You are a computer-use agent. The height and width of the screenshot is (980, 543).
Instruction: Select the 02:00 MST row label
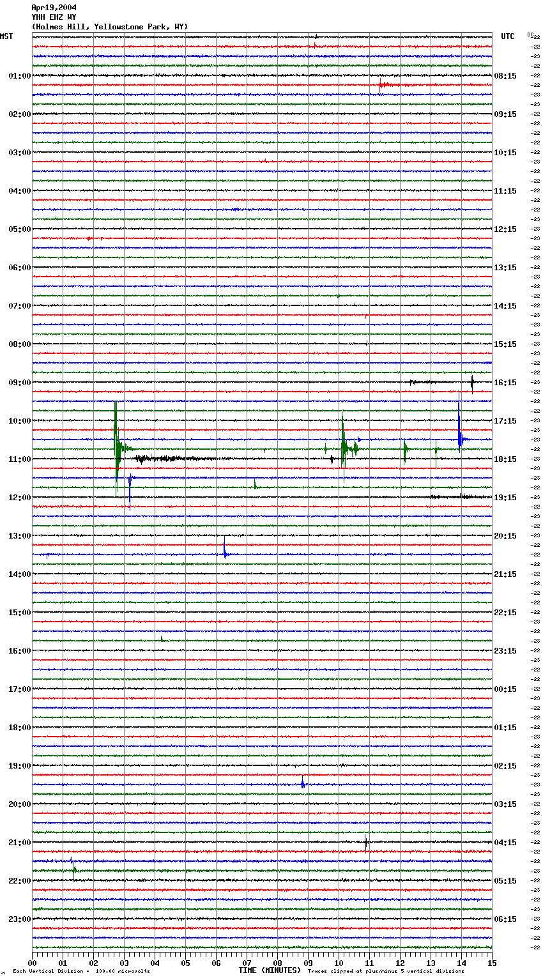pyautogui.click(x=19, y=114)
